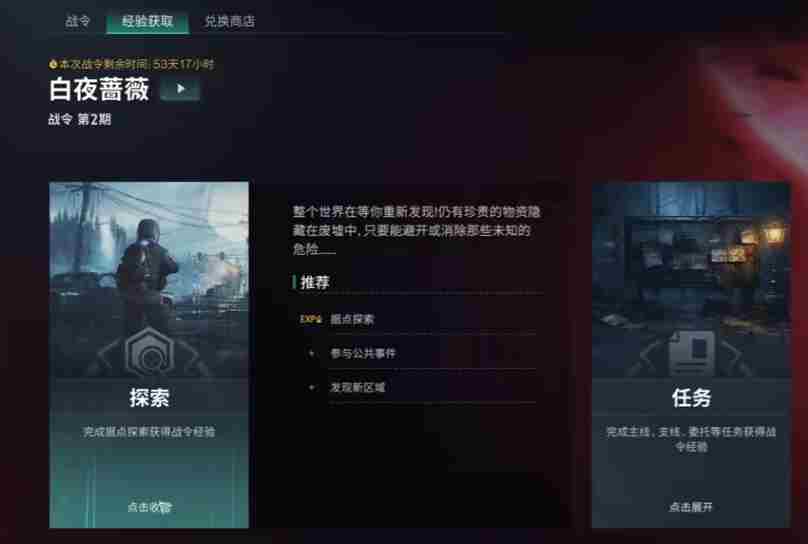
Task: Collapse the 探索 card via 点击收缩
Action: pyautogui.click(x=149, y=507)
